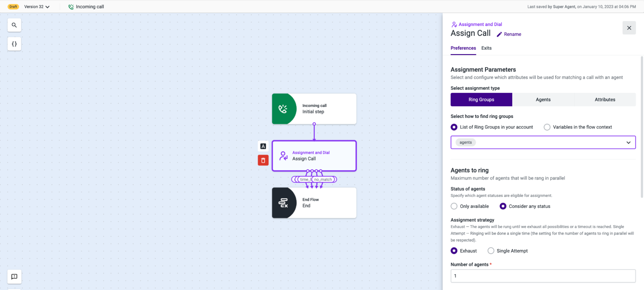
Task: Switch to the Exits tab
Action: click(486, 48)
